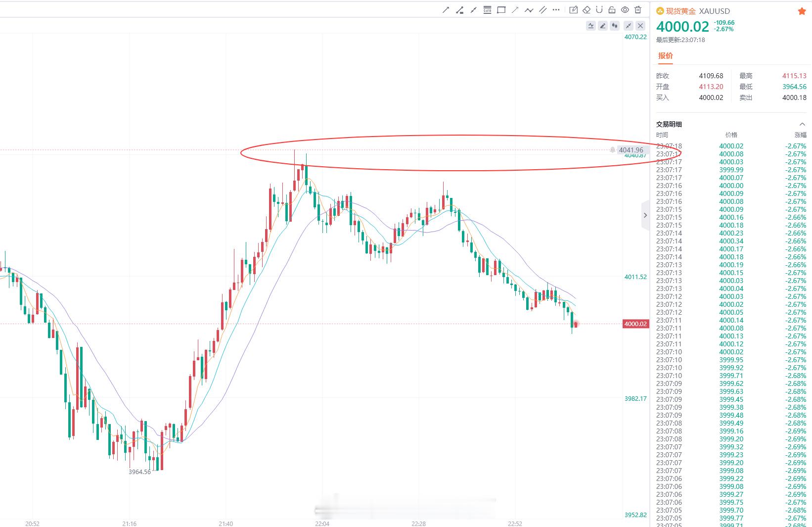Image resolution: width=812 pixels, height=527 pixels.
Task: Click the 4070.22 price axis label
Action: 635,37
